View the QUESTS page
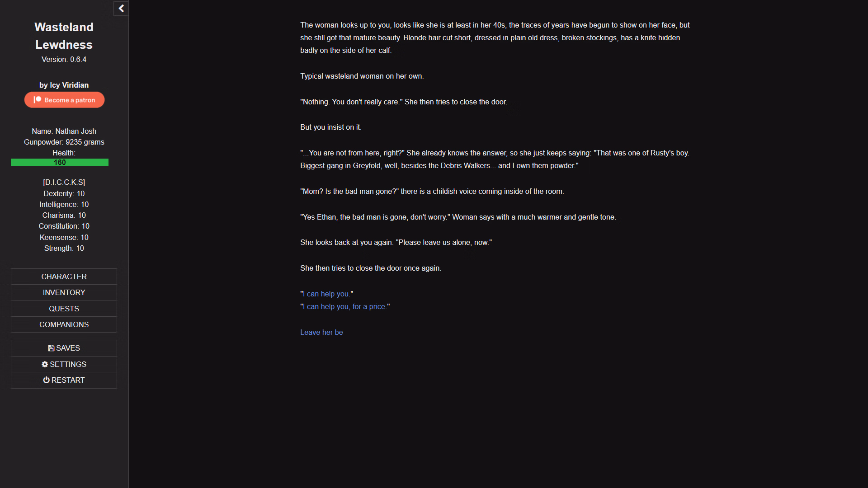This screenshot has width=868, height=488. point(64,309)
